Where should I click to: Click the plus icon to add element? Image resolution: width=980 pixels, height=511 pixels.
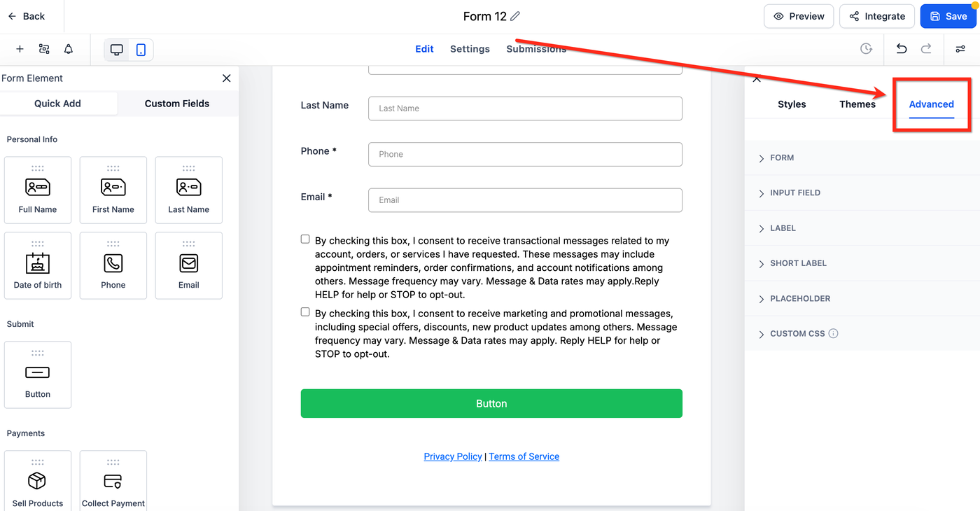pos(20,49)
